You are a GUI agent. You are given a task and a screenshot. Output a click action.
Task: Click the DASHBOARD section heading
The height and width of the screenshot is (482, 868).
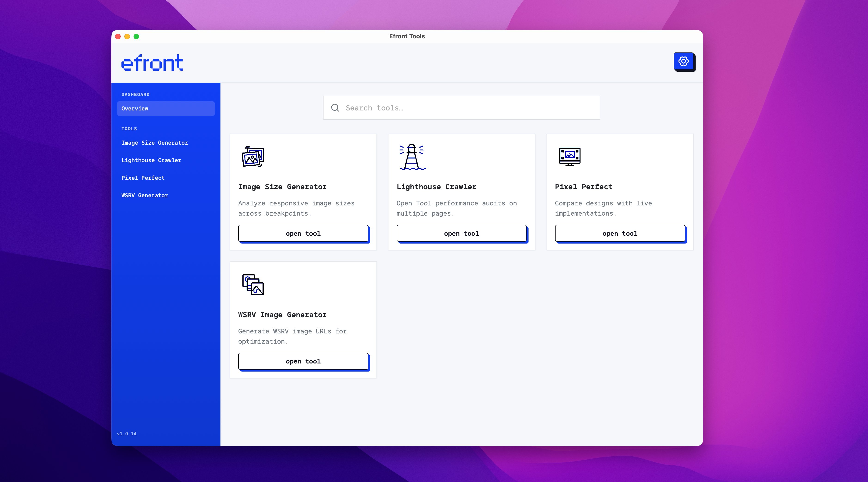click(135, 95)
